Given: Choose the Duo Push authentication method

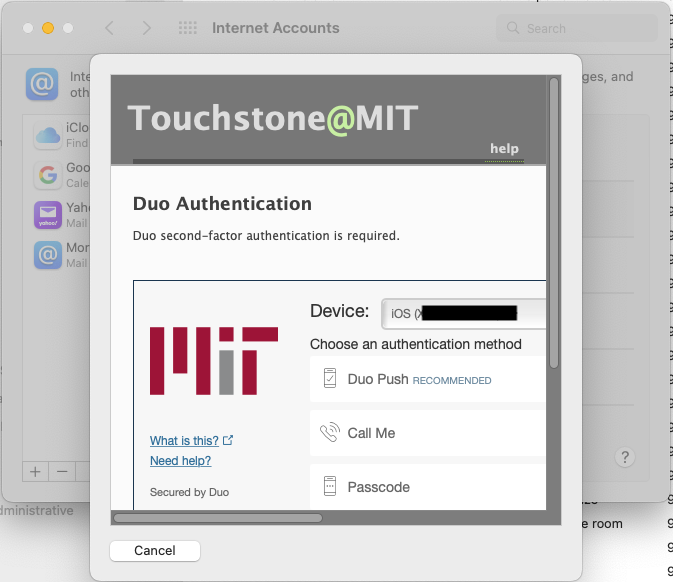Looking at the screenshot, I should click(x=427, y=379).
